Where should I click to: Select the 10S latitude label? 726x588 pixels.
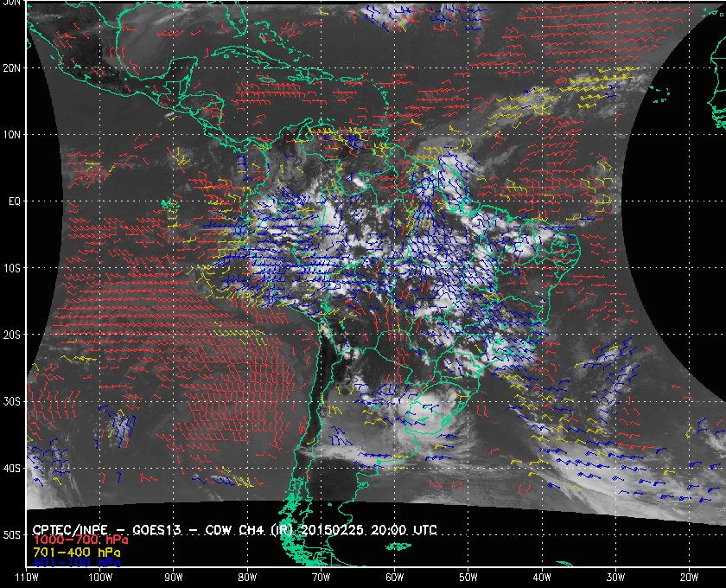coord(11,268)
